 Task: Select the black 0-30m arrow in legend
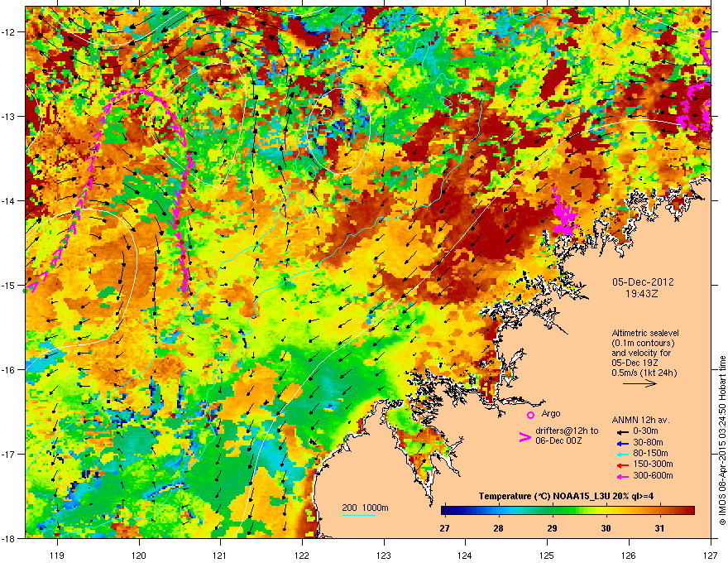(621, 431)
